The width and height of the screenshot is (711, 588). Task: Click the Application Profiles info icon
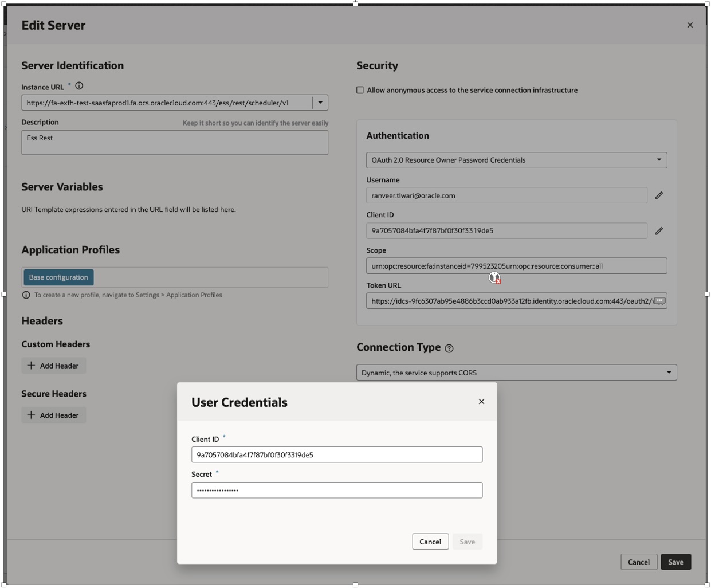pyautogui.click(x=26, y=295)
